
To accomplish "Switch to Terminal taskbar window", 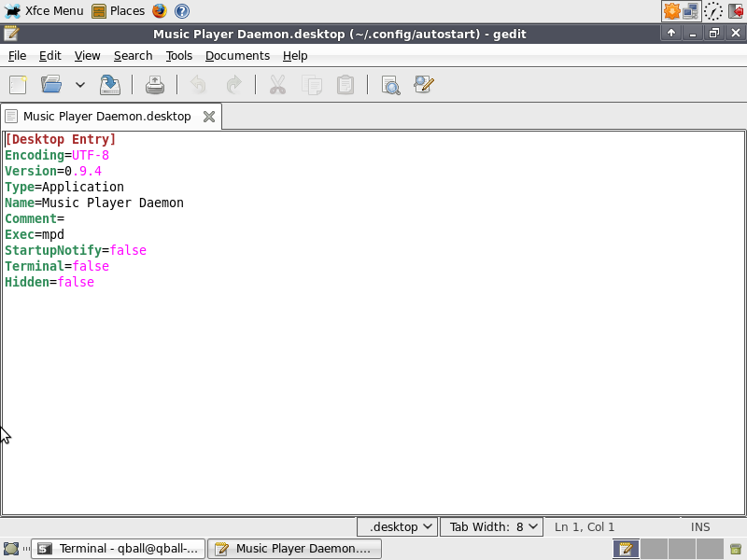I will pos(119,549).
